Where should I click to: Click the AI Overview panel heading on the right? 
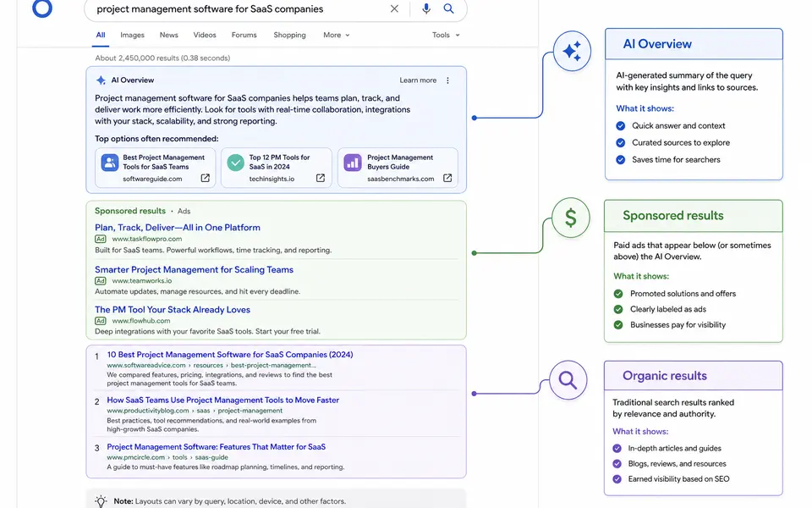point(657,44)
